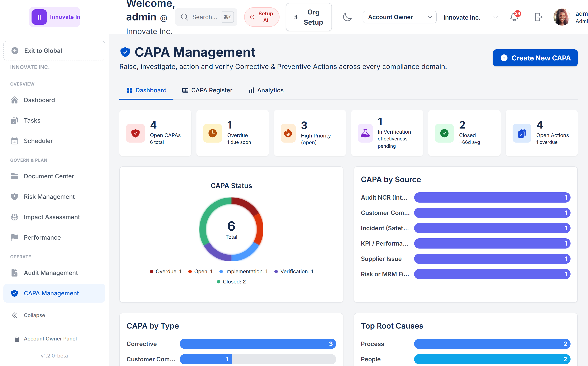Click the Document Center folder icon
Screen dimensions: 588x366
[14, 176]
